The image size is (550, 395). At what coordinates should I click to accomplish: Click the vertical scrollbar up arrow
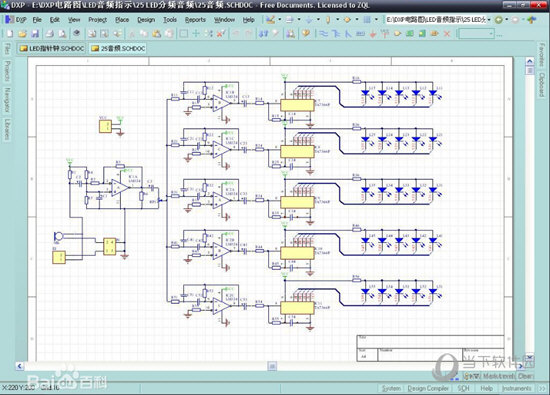pyautogui.click(x=530, y=61)
